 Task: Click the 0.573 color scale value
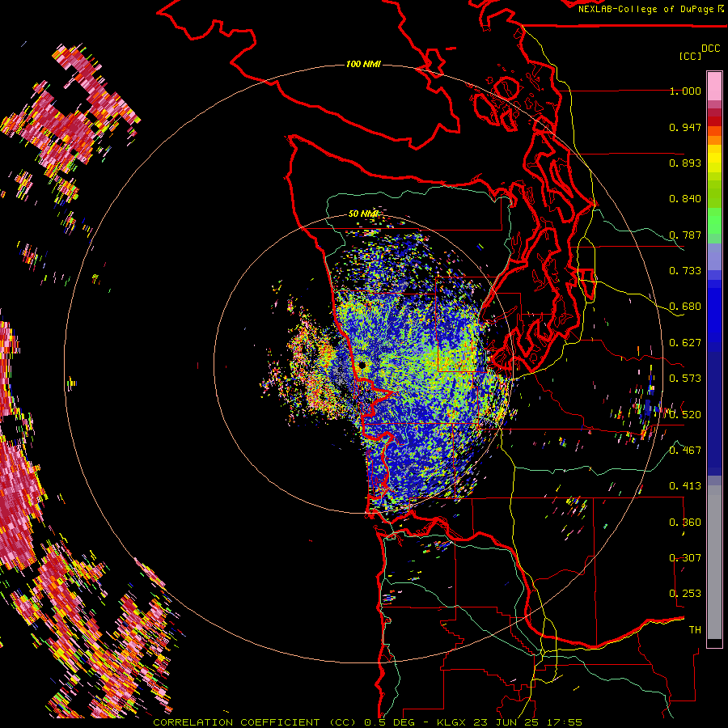coord(685,379)
